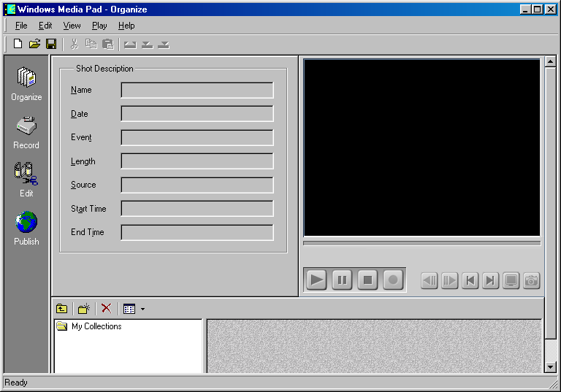Click the Event input field
Screen dimensions: 561x392
pyautogui.click(x=197, y=138)
